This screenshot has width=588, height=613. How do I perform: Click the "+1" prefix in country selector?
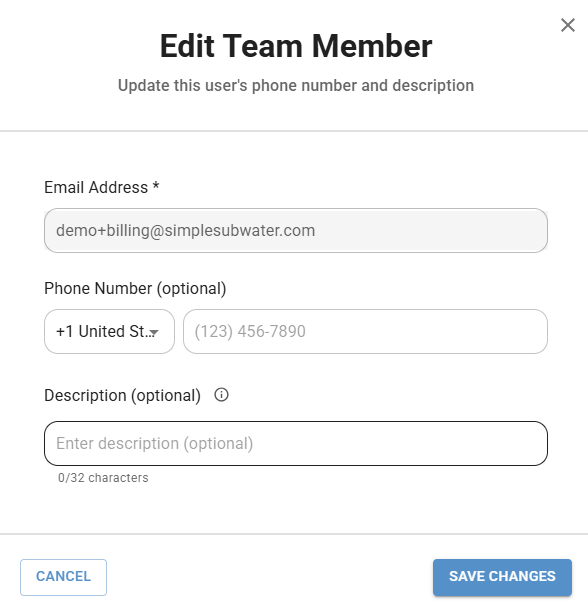coord(65,332)
